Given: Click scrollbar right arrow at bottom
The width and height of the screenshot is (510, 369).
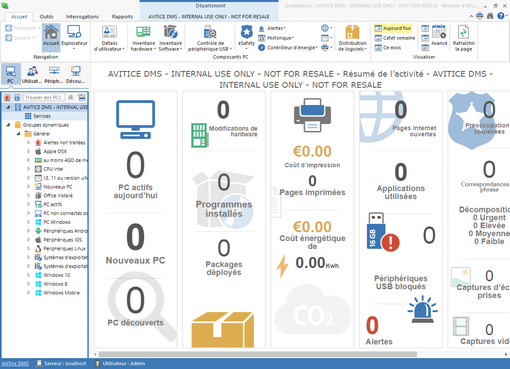Looking at the screenshot, I should [x=506, y=354].
